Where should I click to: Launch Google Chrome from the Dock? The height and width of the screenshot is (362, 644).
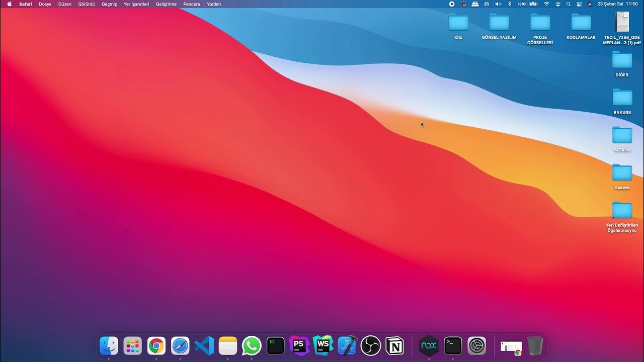(156, 346)
